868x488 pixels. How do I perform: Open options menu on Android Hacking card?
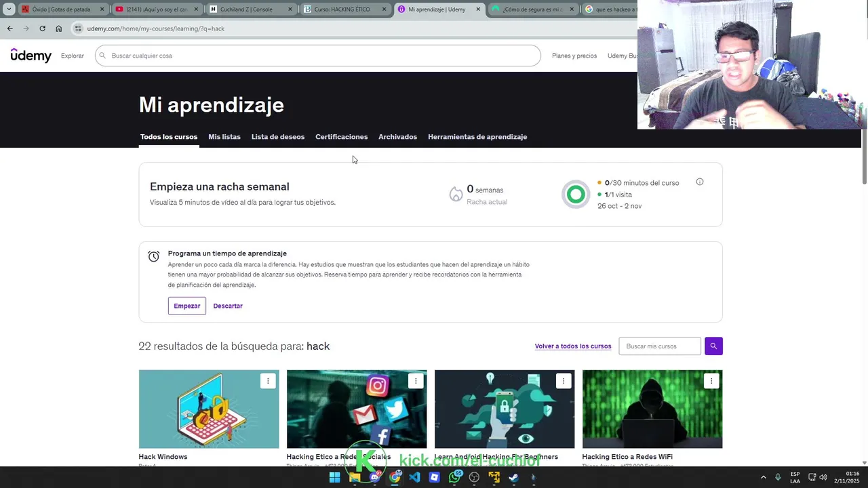coord(564,381)
